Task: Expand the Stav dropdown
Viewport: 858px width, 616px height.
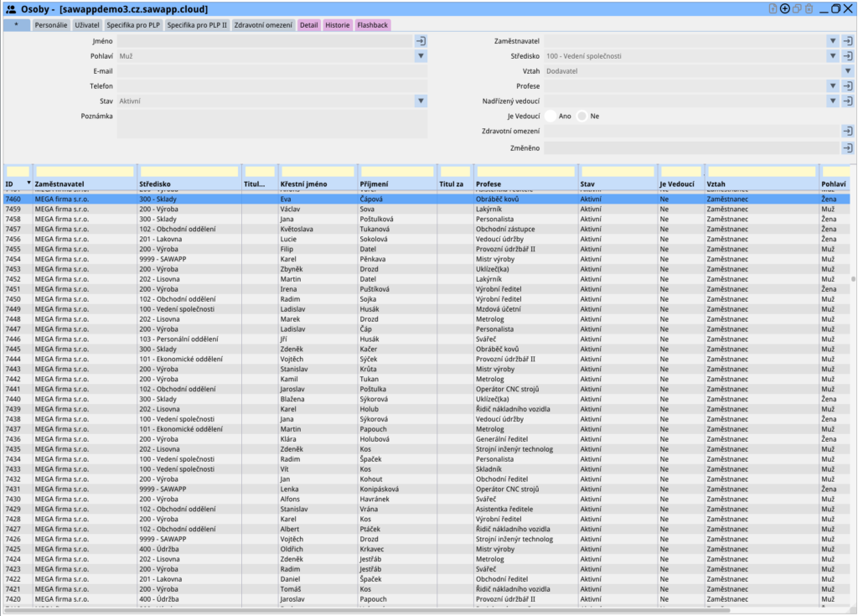Action: (x=421, y=101)
